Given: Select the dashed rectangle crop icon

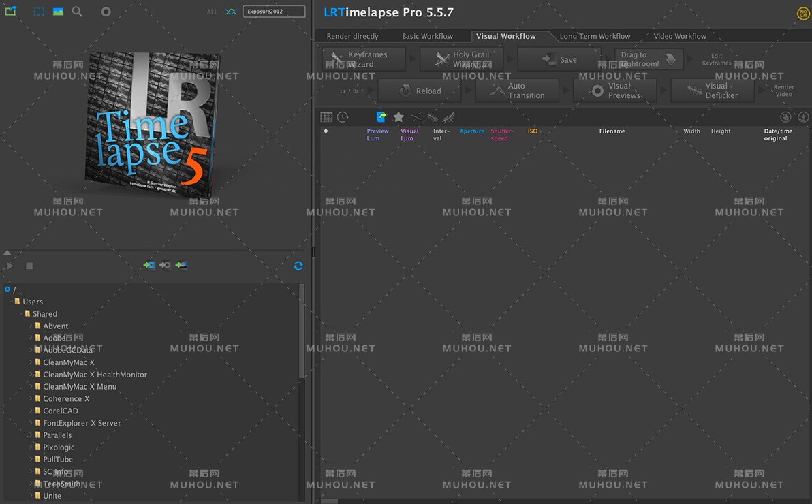Looking at the screenshot, I should click(39, 12).
